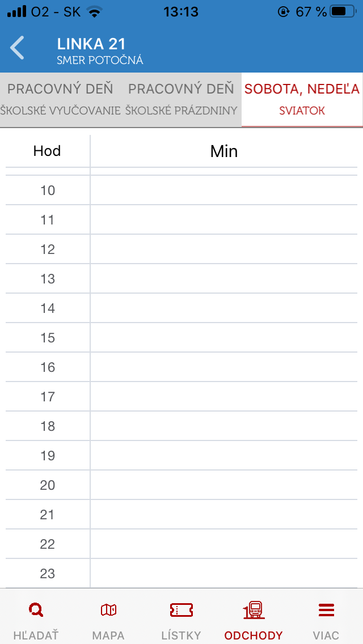
Task: Open the Hľadať search icon
Action: pos(36,610)
